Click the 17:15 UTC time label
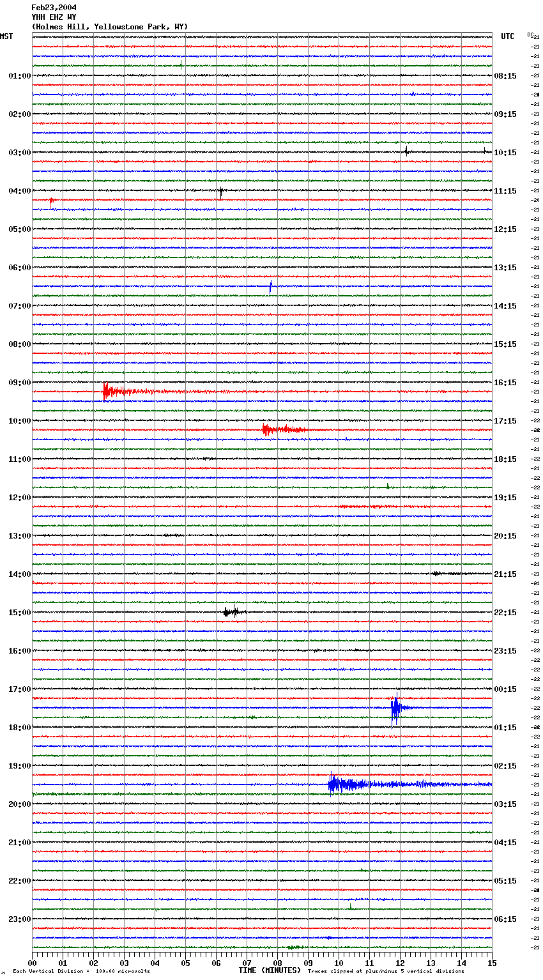This screenshot has width=543, height=980. click(x=505, y=421)
